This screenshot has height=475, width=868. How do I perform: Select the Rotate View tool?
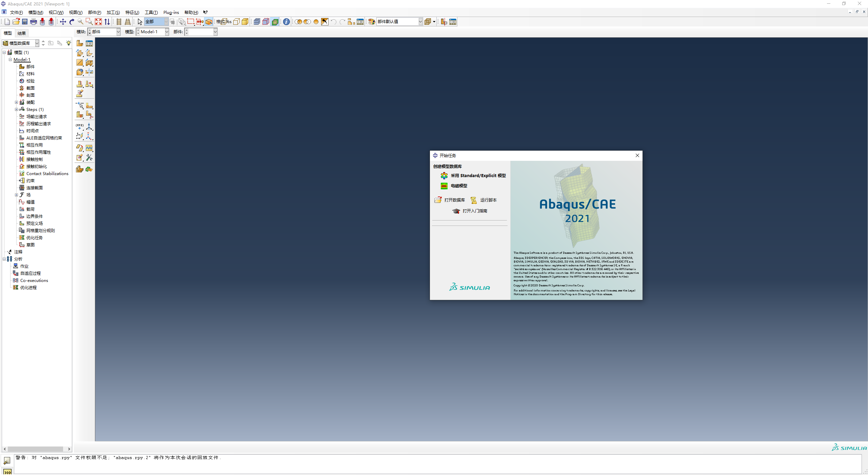[x=72, y=21]
